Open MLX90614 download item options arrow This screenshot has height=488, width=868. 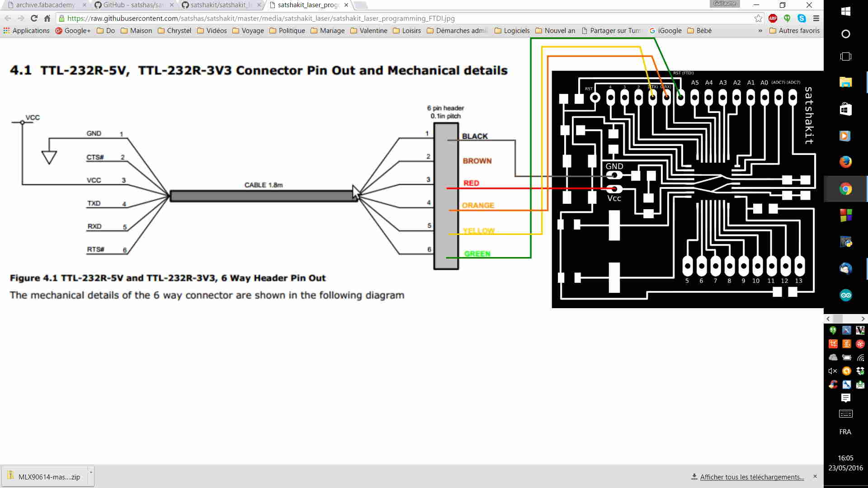tap(91, 472)
